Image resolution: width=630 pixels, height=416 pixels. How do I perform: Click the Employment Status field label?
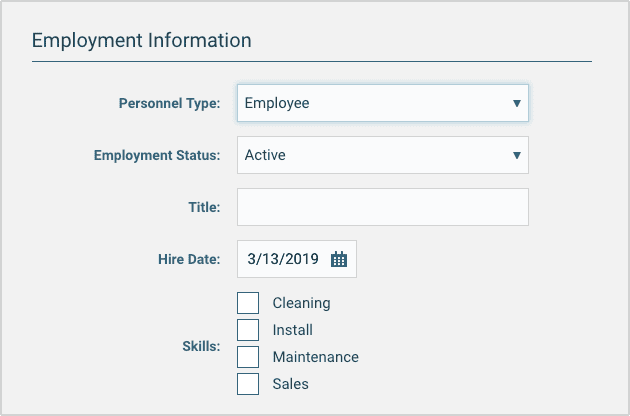pos(157,155)
